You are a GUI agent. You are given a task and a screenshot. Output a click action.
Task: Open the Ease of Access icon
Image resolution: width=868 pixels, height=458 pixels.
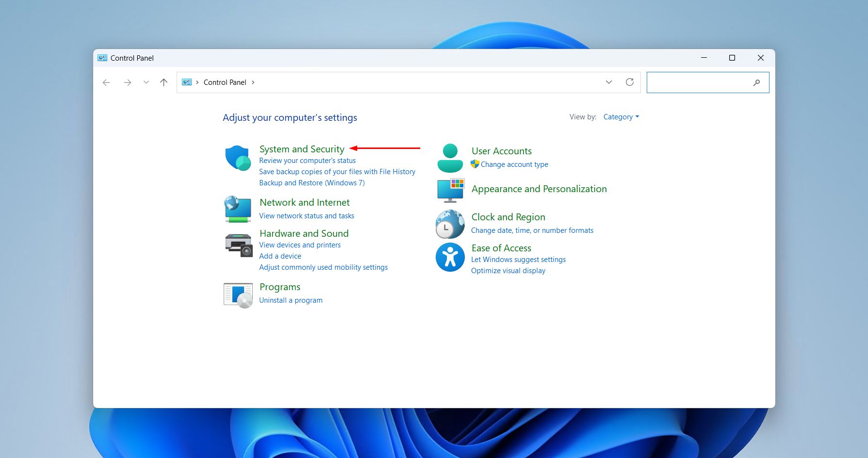(x=450, y=257)
